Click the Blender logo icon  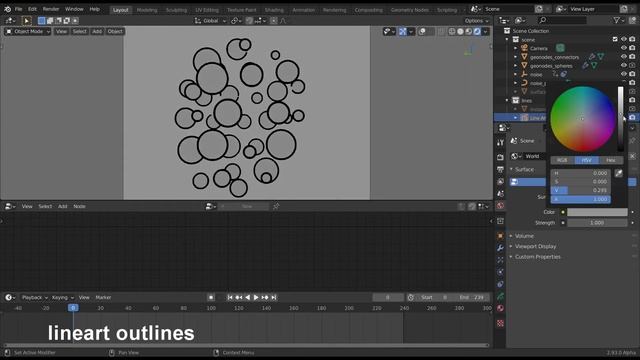7,9
